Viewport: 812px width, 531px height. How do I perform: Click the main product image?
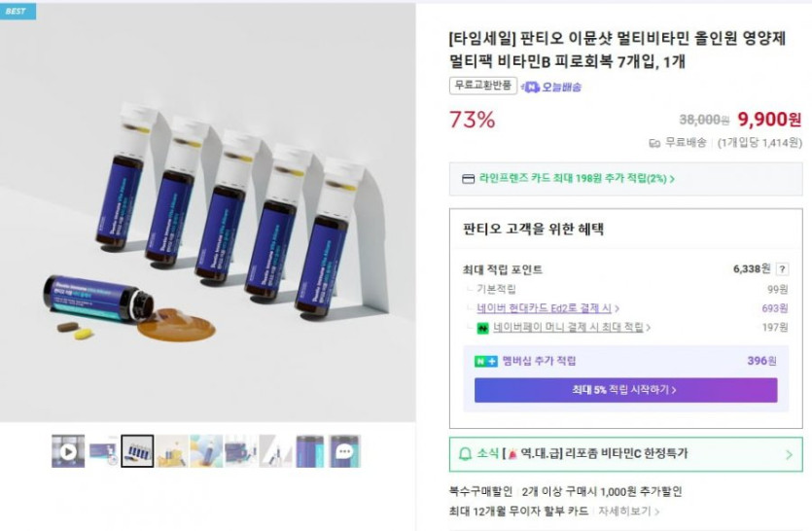pos(207,214)
